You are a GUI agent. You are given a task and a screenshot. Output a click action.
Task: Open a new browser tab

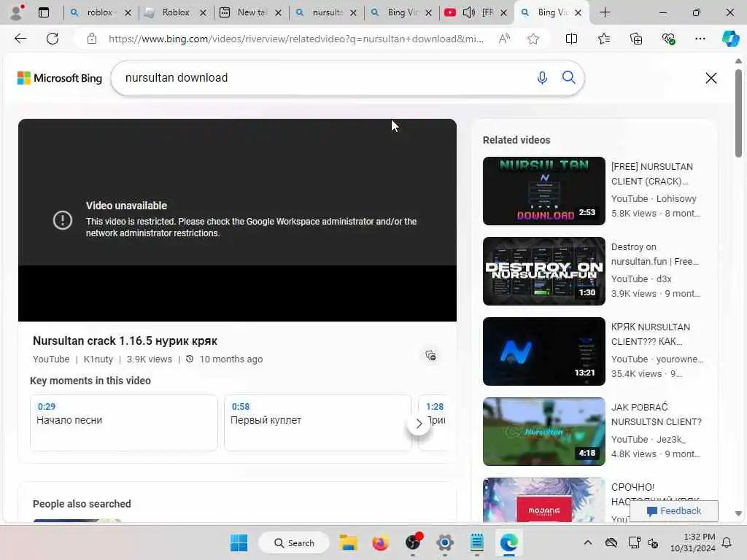pos(605,12)
